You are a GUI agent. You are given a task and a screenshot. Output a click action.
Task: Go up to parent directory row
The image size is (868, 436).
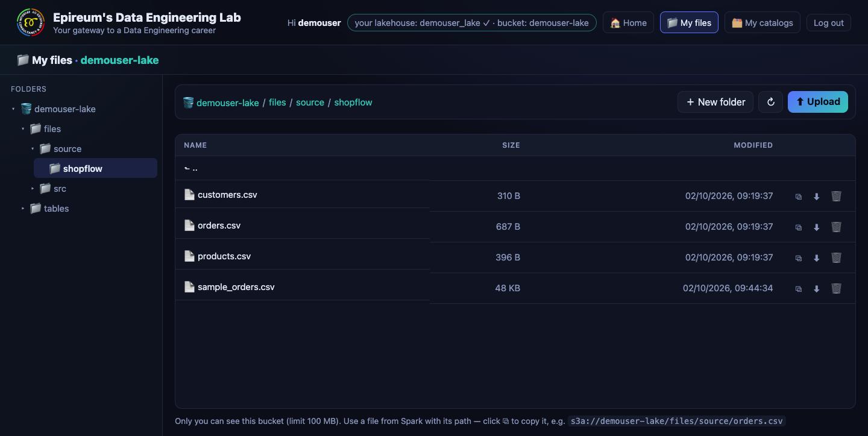[x=515, y=168]
